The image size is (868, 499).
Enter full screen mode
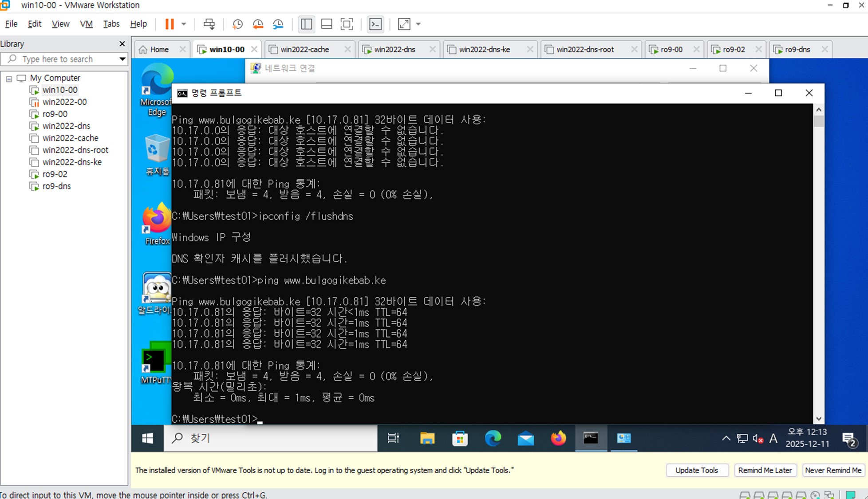(347, 24)
